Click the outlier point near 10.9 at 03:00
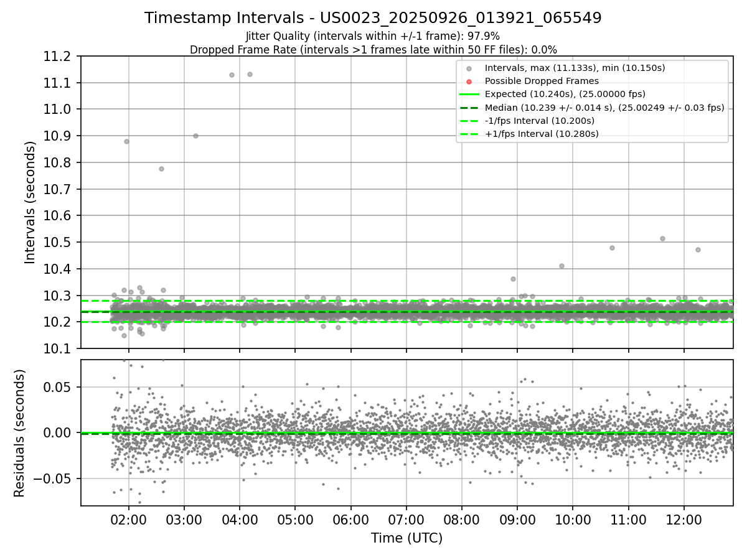Screen dimensions: 747x560 pyautogui.click(x=195, y=136)
